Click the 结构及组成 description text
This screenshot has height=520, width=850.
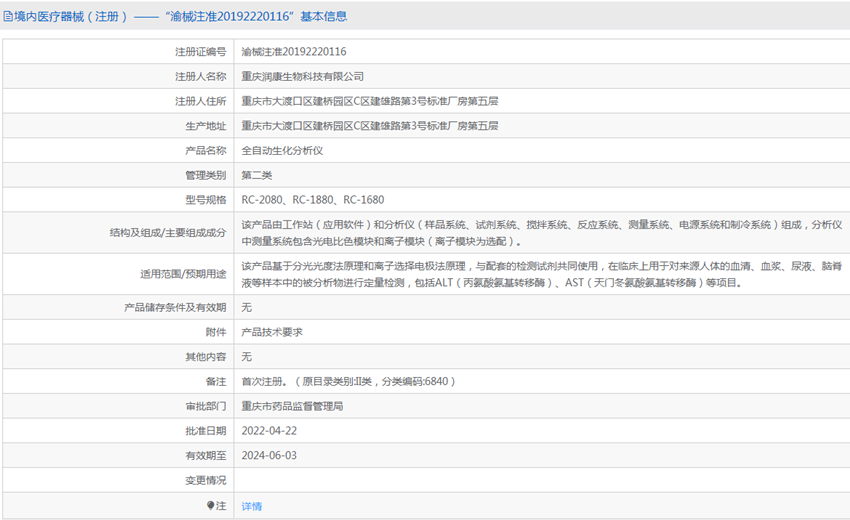540,233
